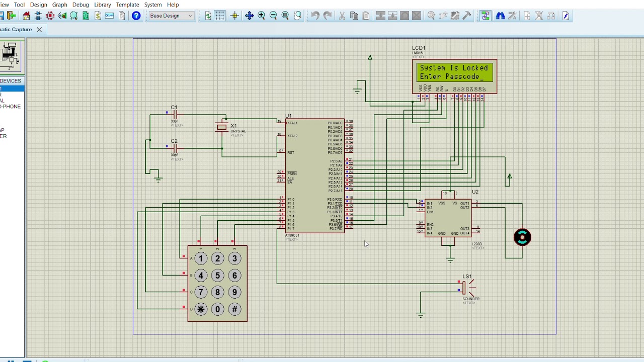Click the Block Move icon
The height and width of the screenshot is (362, 644).
coord(393,16)
